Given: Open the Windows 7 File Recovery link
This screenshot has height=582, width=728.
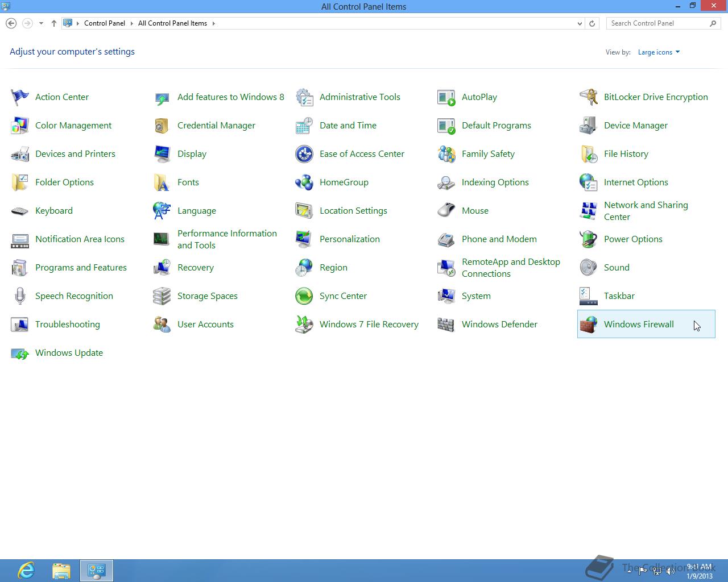Looking at the screenshot, I should [x=369, y=325].
